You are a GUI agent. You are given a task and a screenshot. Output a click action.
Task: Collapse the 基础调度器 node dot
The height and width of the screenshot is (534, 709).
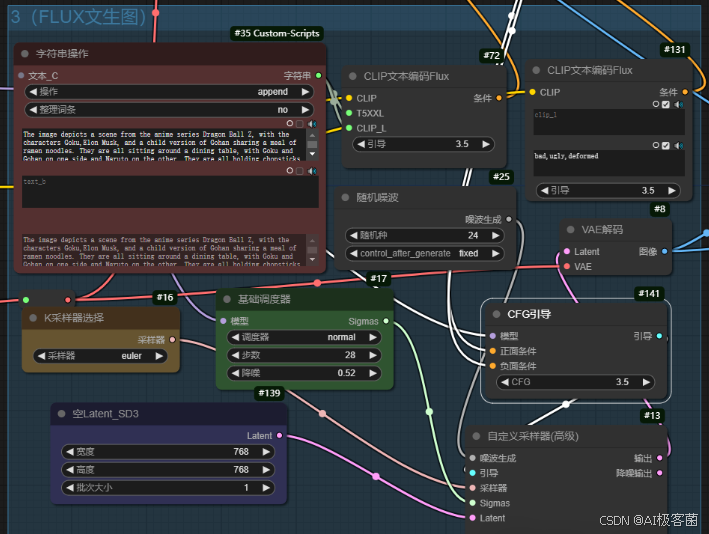227,299
